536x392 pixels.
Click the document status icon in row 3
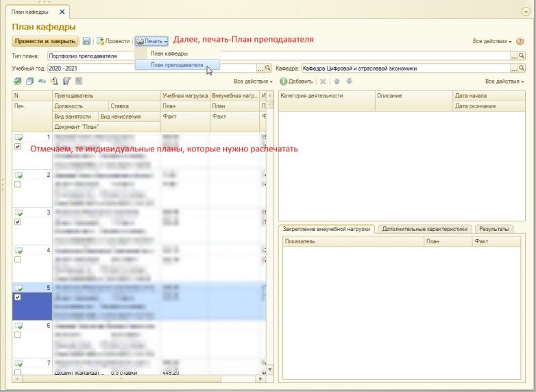point(19,212)
